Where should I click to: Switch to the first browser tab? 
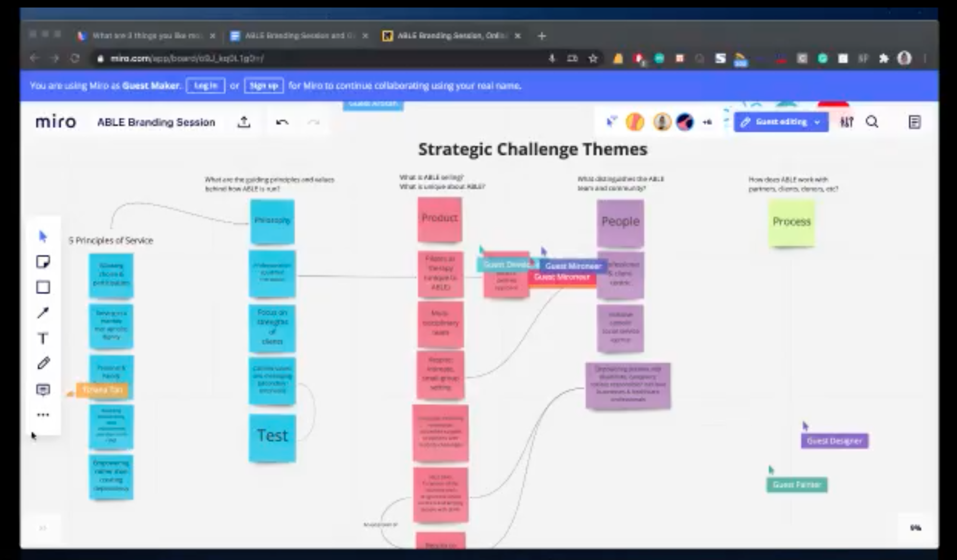145,36
